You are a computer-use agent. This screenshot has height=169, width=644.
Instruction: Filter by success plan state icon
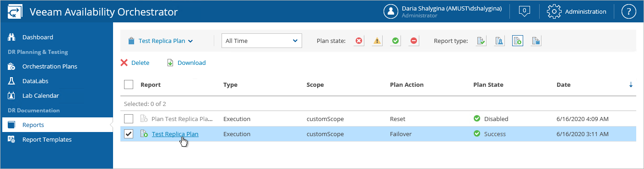pos(395,41)
